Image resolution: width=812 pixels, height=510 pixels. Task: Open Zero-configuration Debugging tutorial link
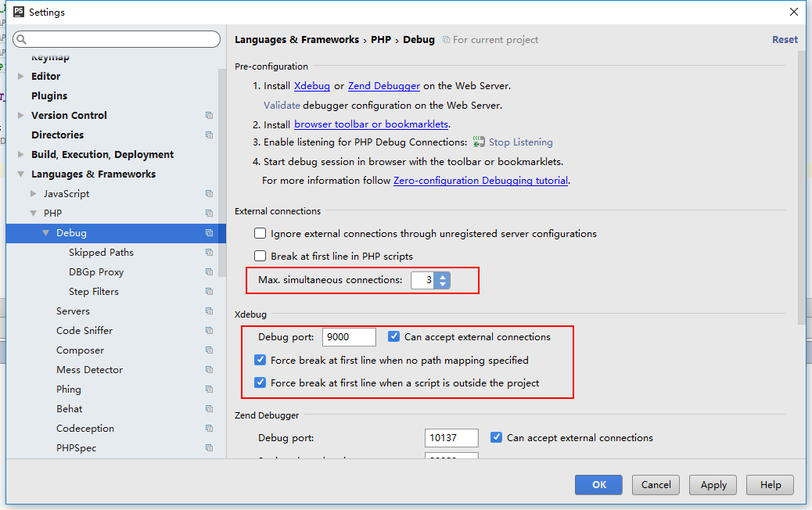click(480, 181)
